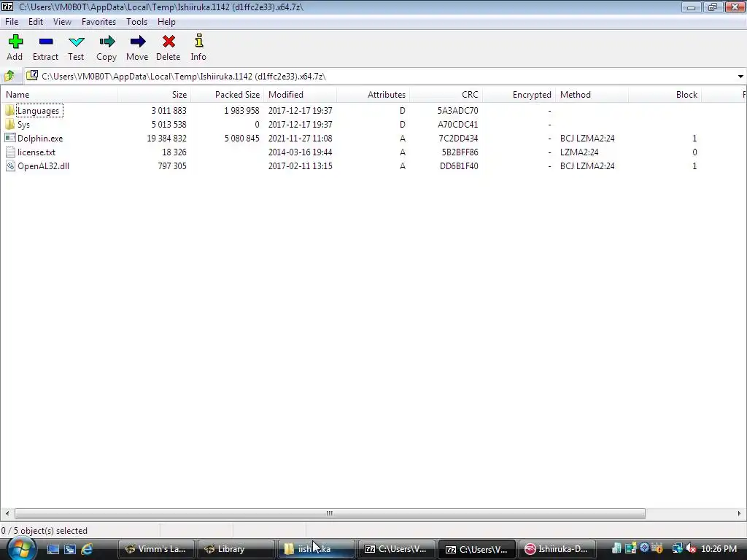The width and height of the screenshot is (747, 560).
Task: Click CRC value DD6B1F40
Action: [x=459, y=166]
